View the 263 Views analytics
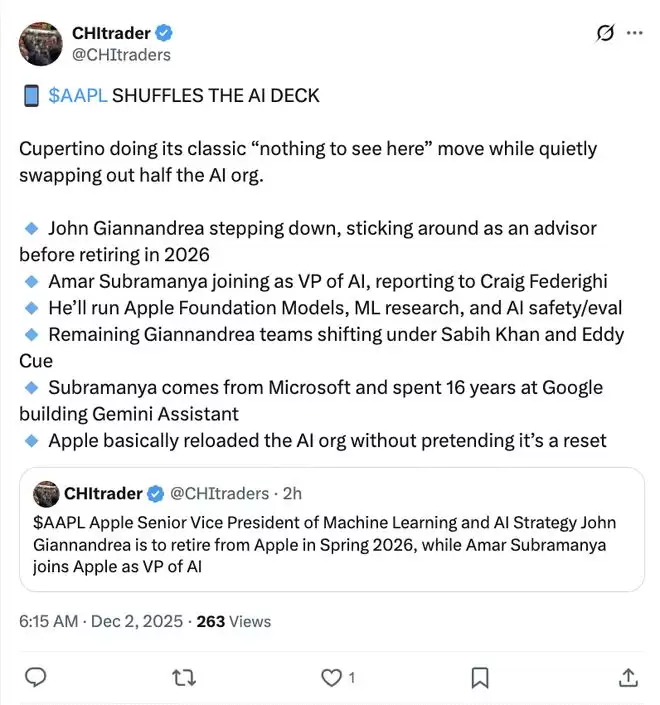The image size is (660, 705). click(x=234, y=621)
